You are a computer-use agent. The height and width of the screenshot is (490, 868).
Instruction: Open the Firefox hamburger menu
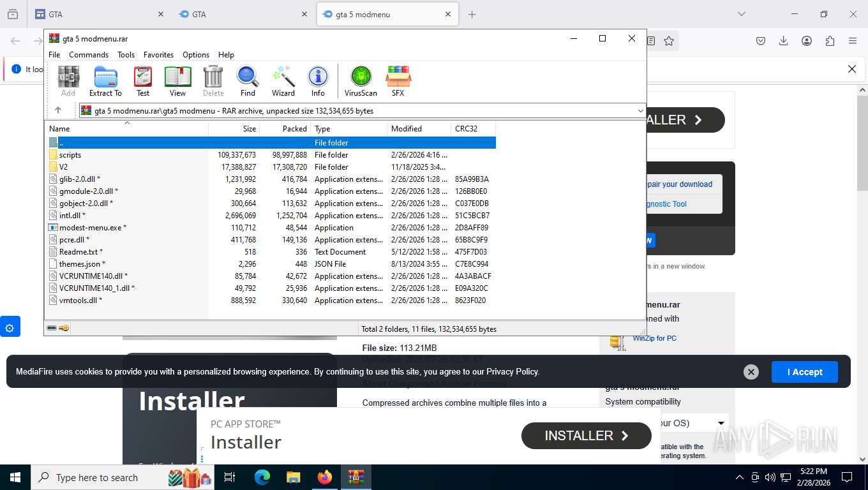click(x=853, y=41)
